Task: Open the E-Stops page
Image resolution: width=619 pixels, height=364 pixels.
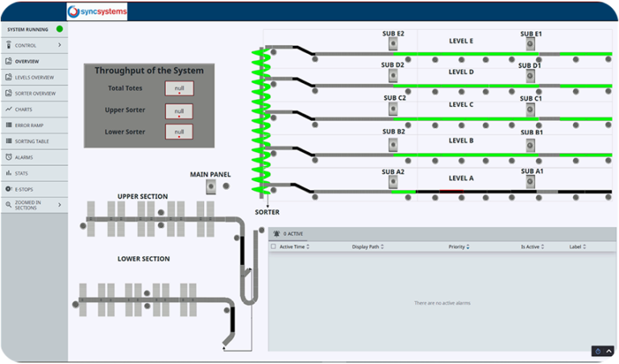Action: point(35,189)
